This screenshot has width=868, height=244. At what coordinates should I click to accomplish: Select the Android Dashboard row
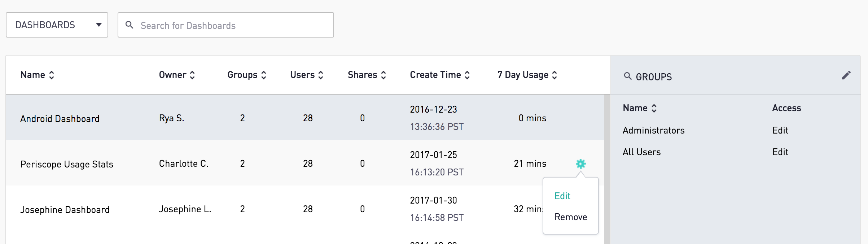click(60, 119)
